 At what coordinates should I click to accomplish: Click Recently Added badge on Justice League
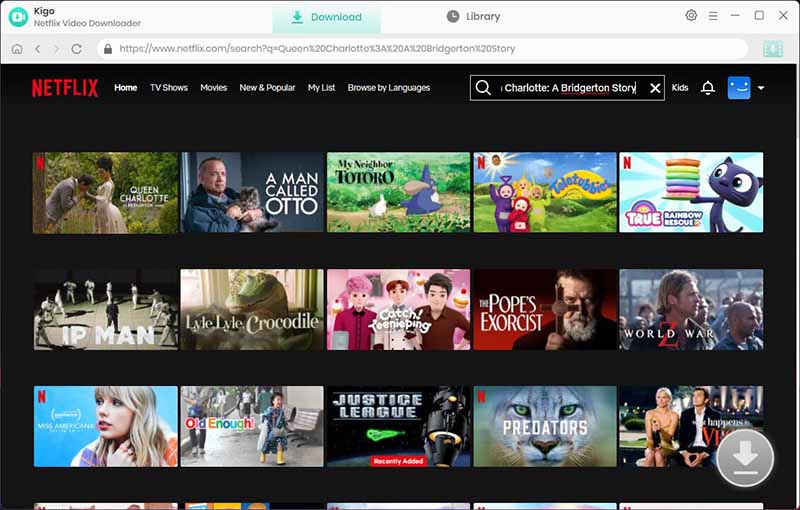point(398,461)
